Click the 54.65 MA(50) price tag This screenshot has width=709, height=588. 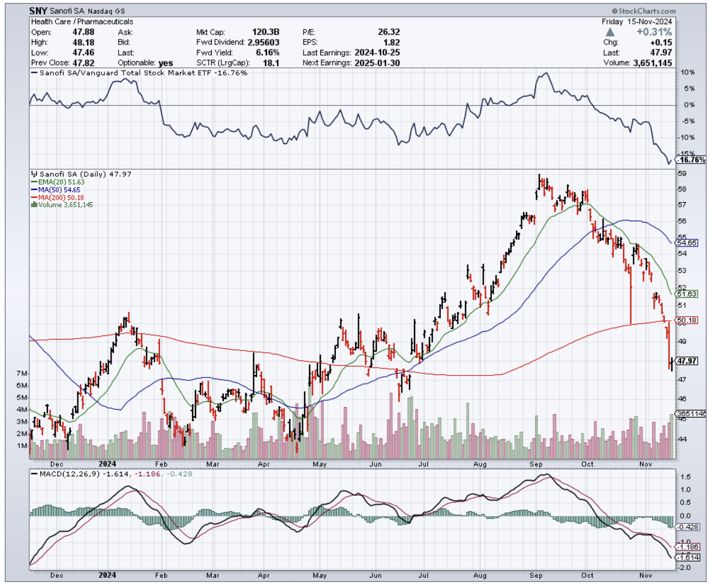click(x=688, y=243)
